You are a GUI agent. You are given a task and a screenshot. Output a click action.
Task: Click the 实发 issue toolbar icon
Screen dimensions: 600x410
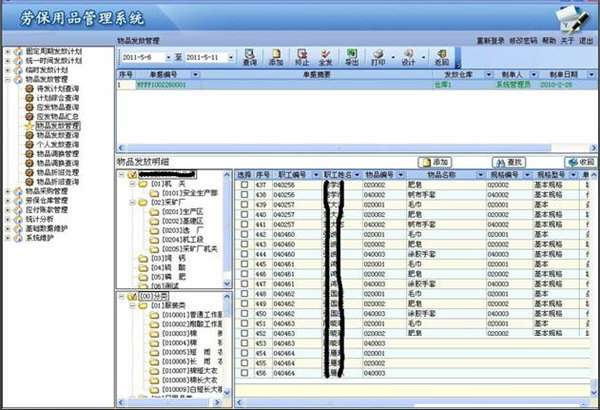tap(325, 57)
